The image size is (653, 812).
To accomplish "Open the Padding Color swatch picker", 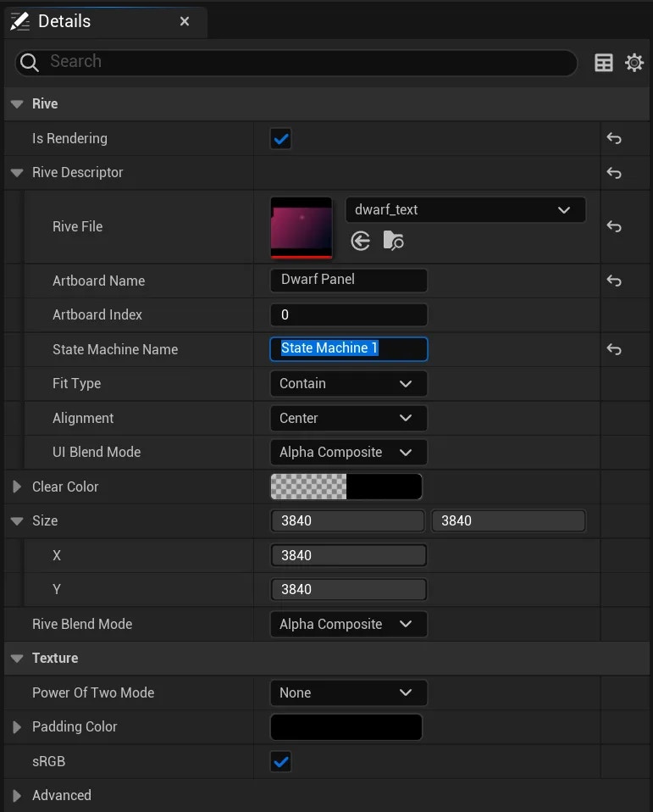I will [346, 727].
